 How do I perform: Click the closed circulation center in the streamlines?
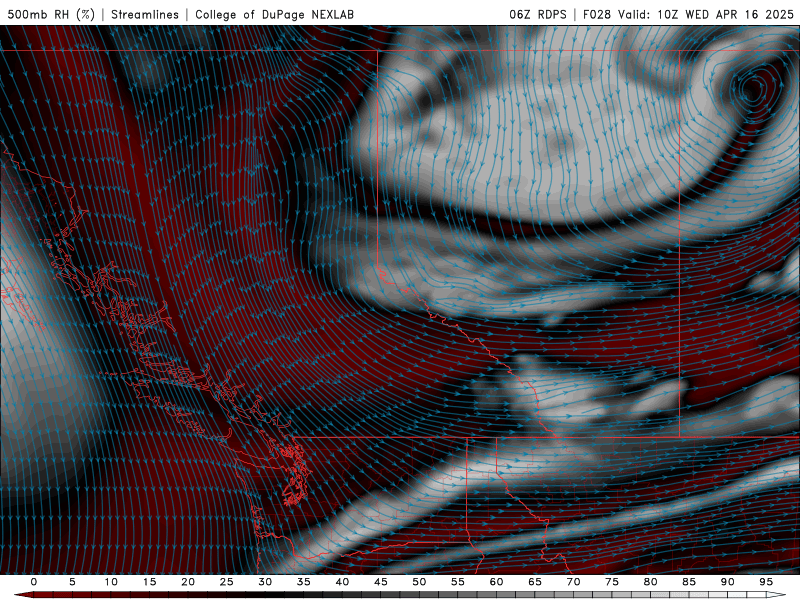752,90
